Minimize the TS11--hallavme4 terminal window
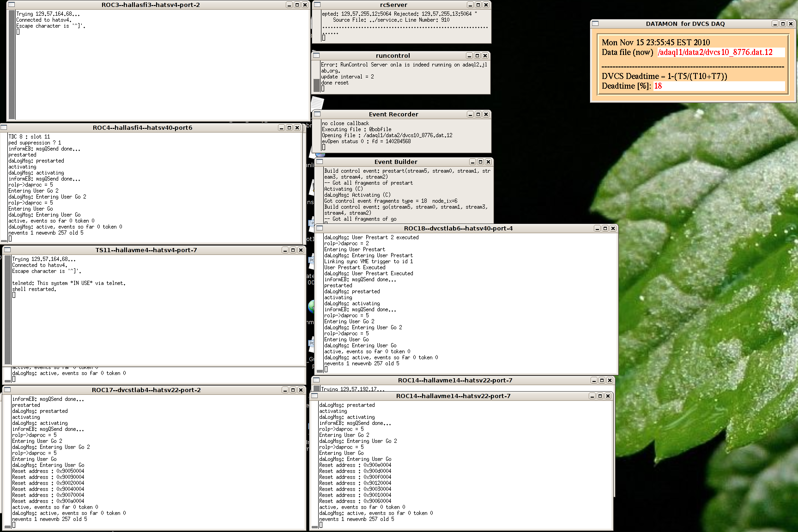 click(x=285, y=250)
